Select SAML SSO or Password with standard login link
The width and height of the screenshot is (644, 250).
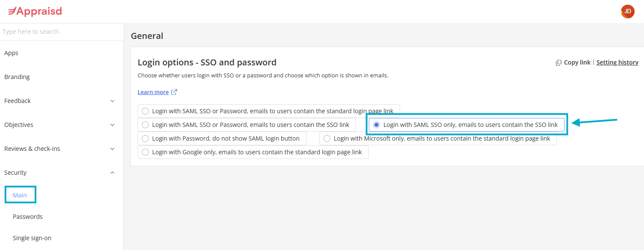pyautogui.click(x=145, y=111)
